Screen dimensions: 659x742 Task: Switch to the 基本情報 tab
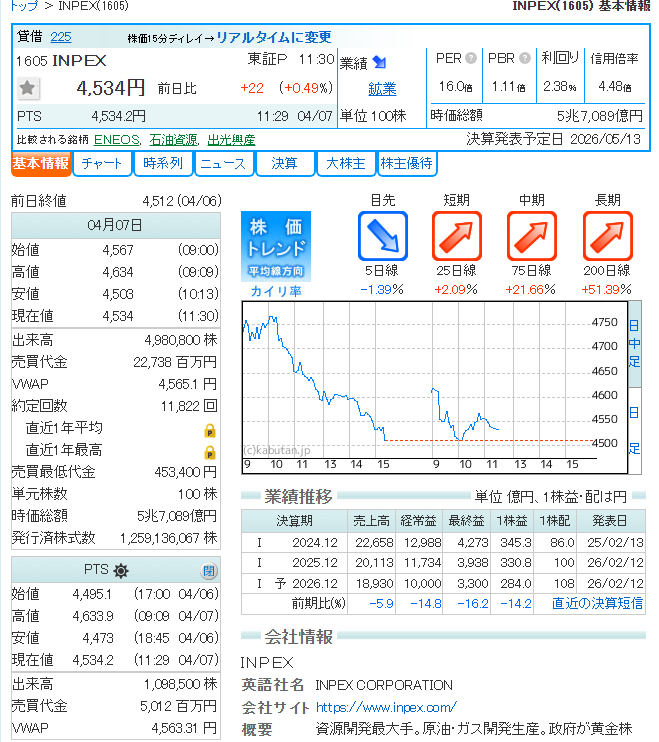pos(41,164)
